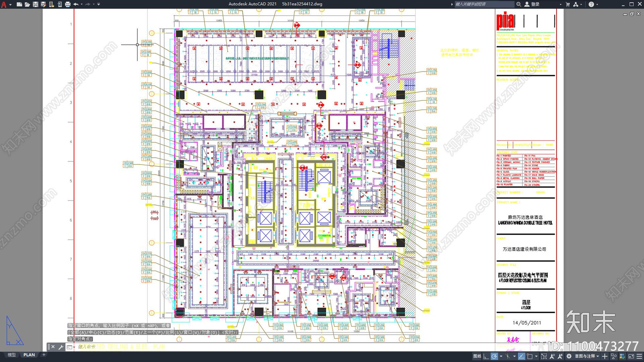Click the New drawing icon
The image size is (644, 362).
(x=19, y=4)
